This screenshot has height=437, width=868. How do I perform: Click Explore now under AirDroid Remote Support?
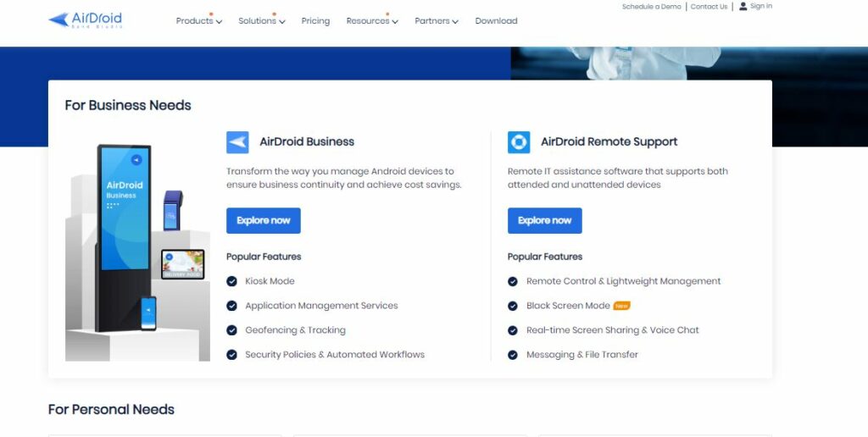[545, 221]
